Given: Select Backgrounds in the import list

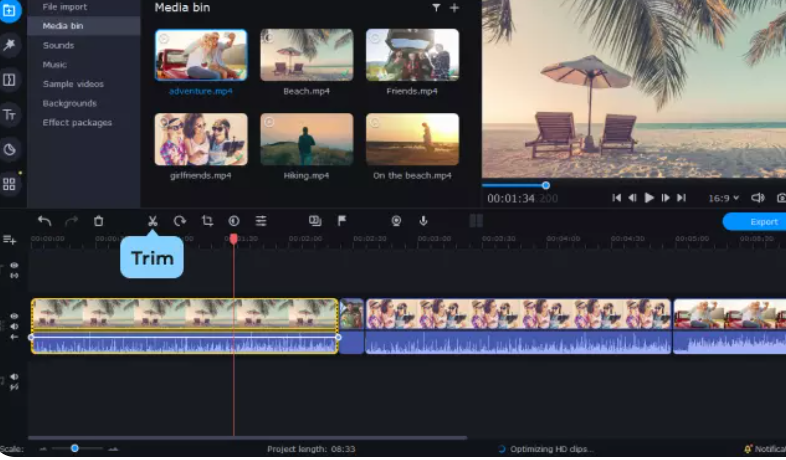Looking at the screenshot, I should [x=69, y=104].
